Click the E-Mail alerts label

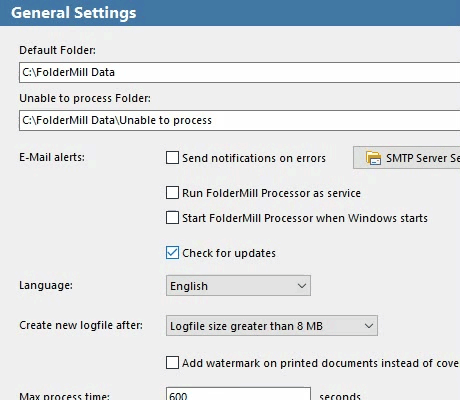click(52, 157)
